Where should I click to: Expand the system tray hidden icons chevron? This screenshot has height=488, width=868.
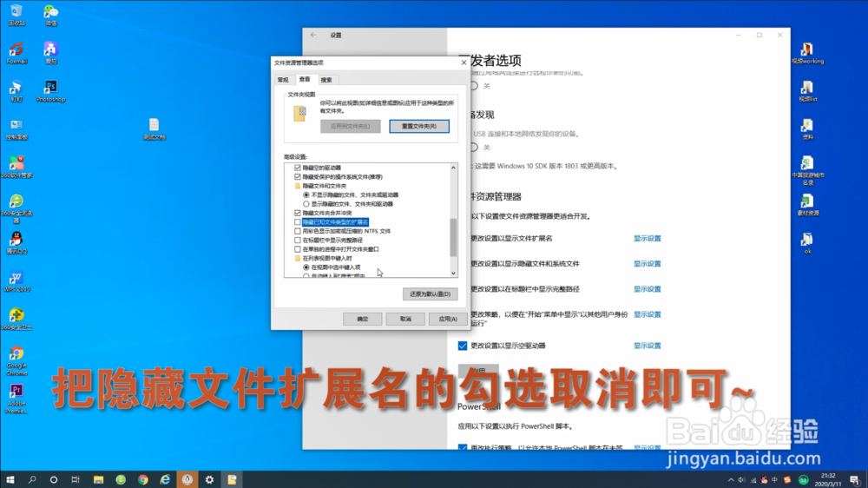pos(731,479)
